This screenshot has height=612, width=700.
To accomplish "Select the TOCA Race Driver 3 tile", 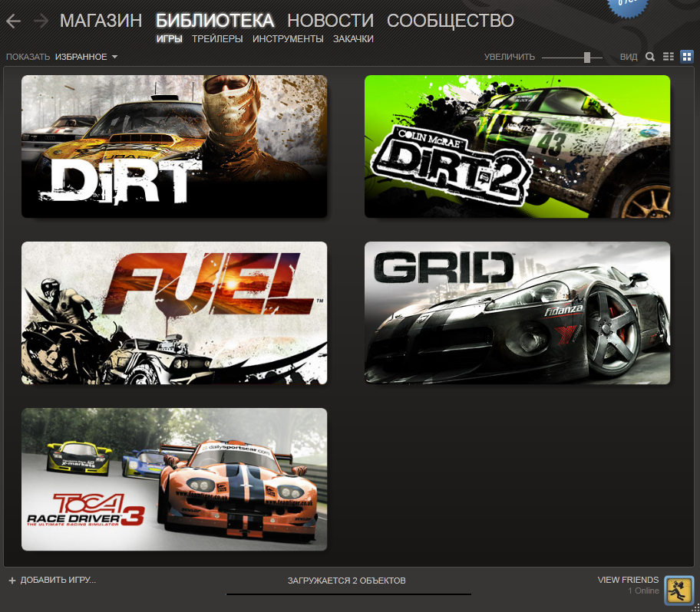I will pyautogui.click(x=174, y=479).
